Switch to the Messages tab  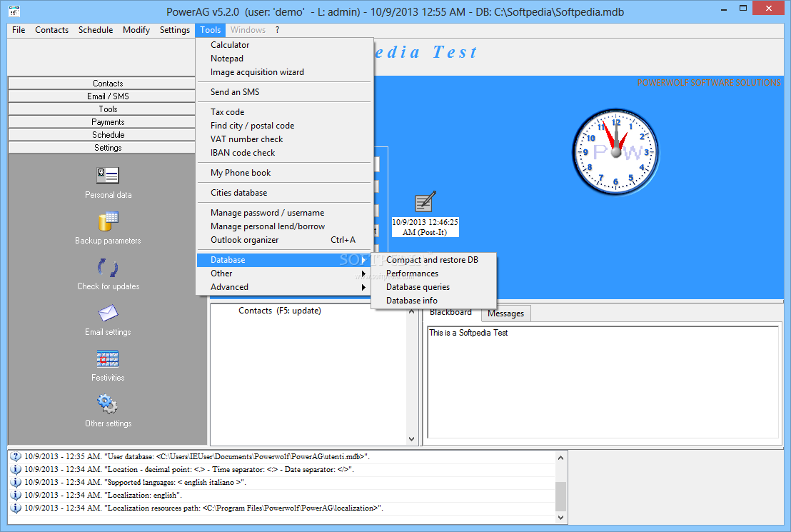pyautogui.click(x=505, y=313)
